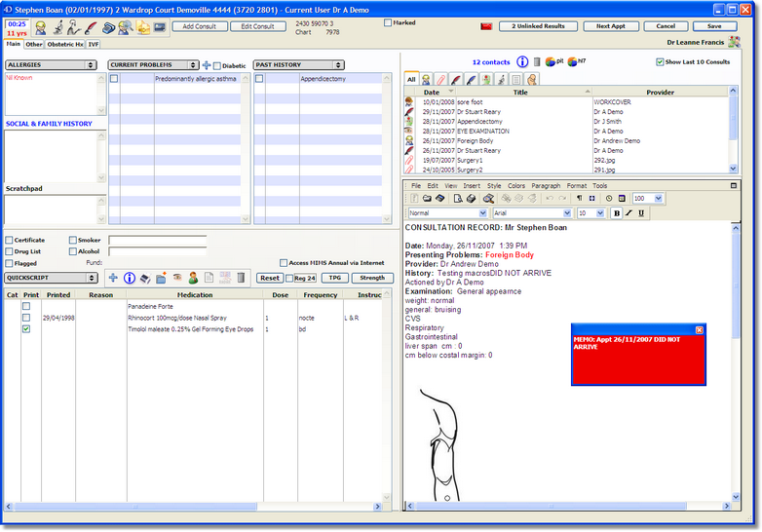Toggle bold formatting in the editor
The width and height of the screenshot is (762, 532).
point(617,213)
